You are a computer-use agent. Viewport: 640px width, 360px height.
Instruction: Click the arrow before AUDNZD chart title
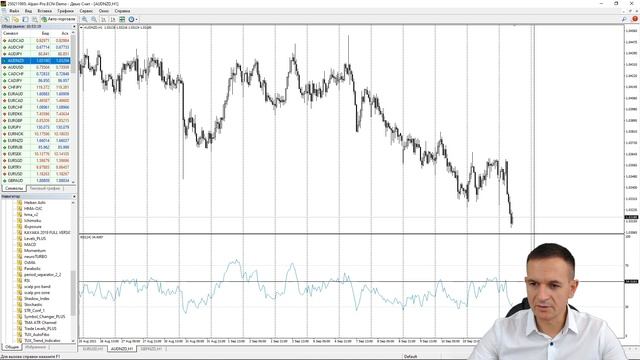point(81,27)
